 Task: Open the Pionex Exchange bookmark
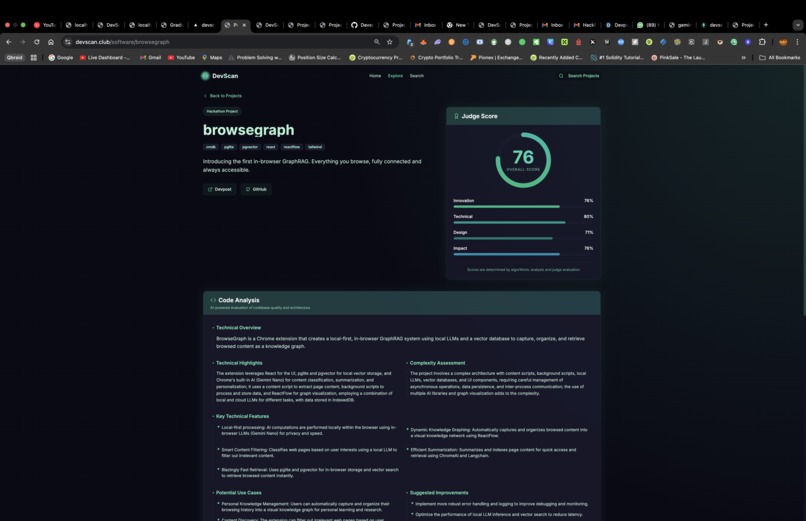497,58
